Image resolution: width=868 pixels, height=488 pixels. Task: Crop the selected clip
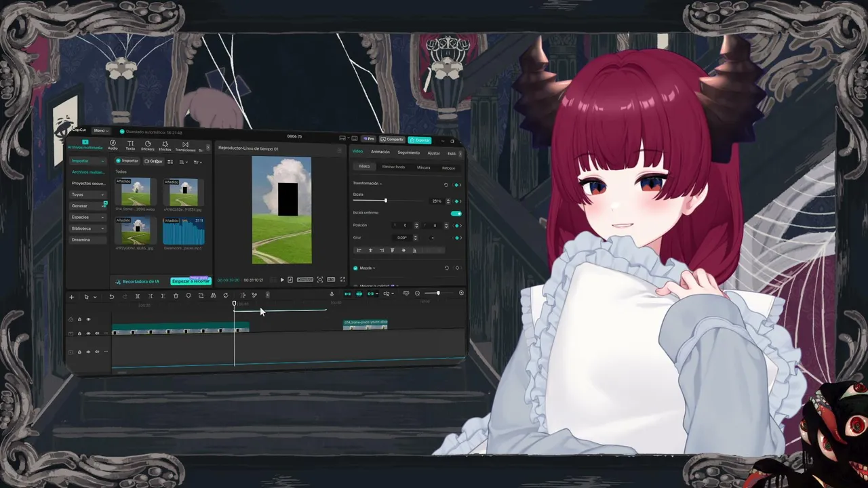[201, 296]
